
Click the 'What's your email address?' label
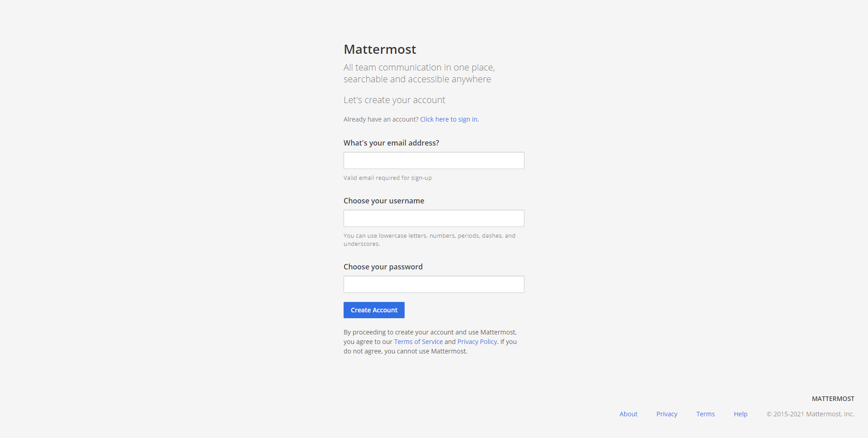[391, 143]
